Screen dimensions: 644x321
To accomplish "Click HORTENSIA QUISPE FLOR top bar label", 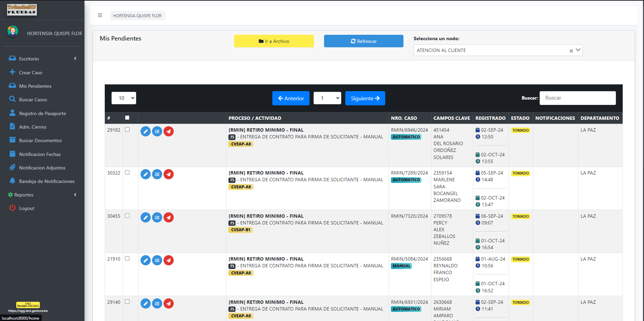I will tap(138, 16).
